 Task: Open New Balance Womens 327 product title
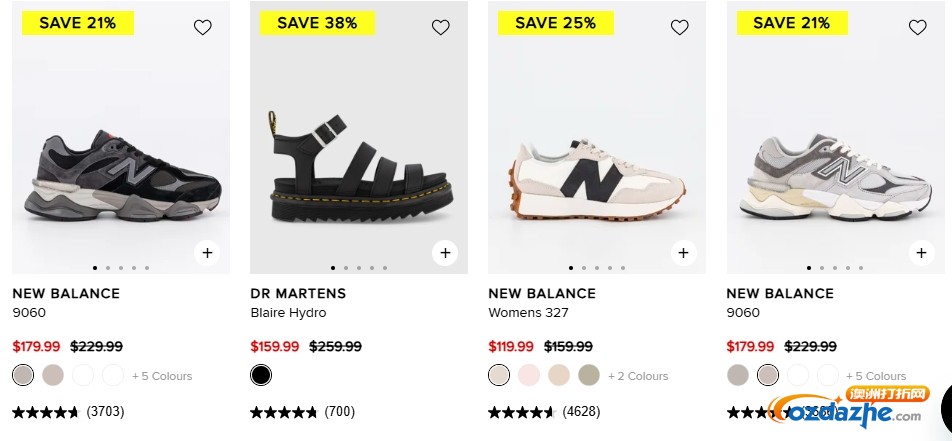pos(528,312)
